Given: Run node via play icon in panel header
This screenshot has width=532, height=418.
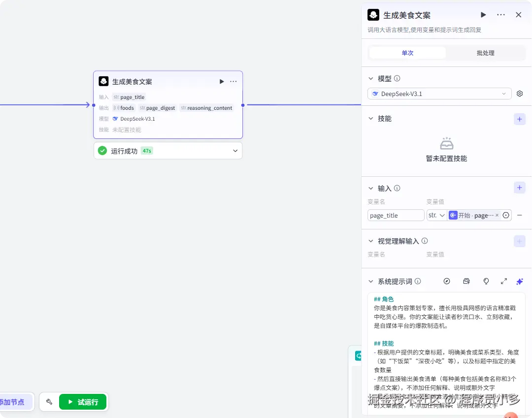Looking at the screenshot, I should tap(483, 15).
